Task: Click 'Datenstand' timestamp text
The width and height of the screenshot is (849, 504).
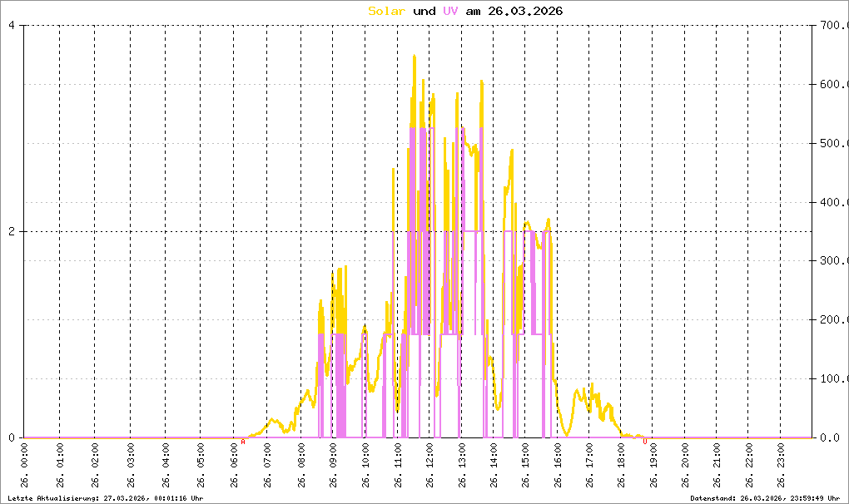Action: point(765,498)
